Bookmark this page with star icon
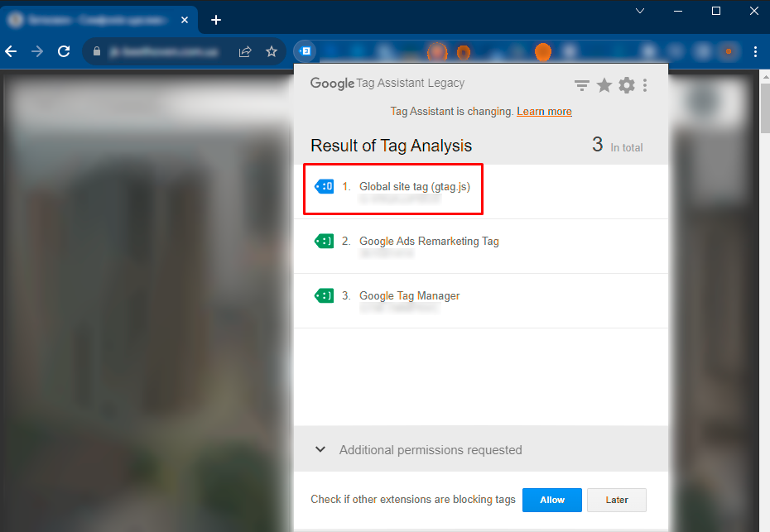Image resolution: width=770 pixels, height=532 pixels. [272, 51]
